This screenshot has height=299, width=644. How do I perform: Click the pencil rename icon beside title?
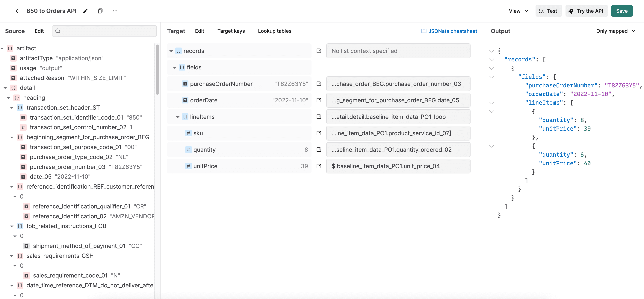point(85,11)
